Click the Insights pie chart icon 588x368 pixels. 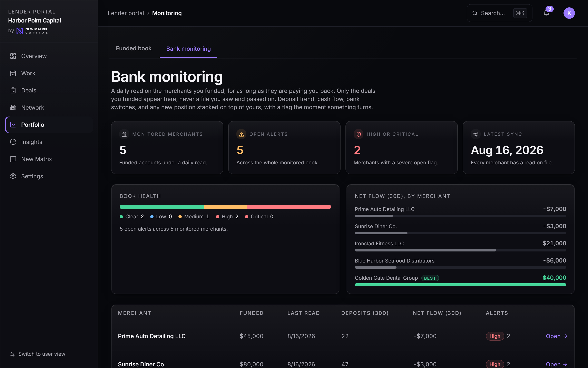click(x=13, y=142)
